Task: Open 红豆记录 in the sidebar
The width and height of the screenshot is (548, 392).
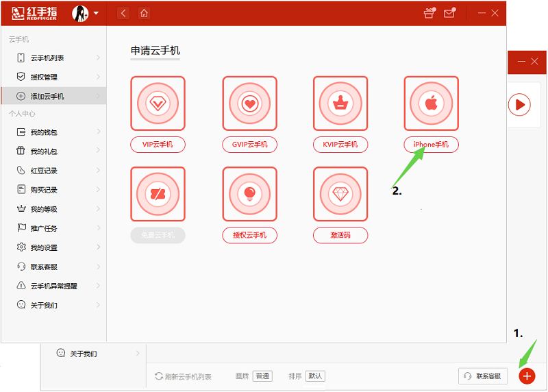Action: [x=54, y=171]
